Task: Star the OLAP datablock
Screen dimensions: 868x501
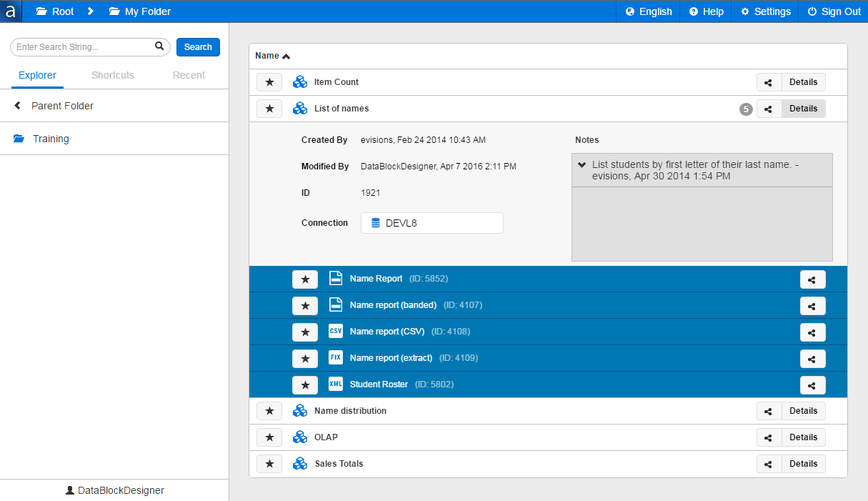Action: tap(269, 437)
